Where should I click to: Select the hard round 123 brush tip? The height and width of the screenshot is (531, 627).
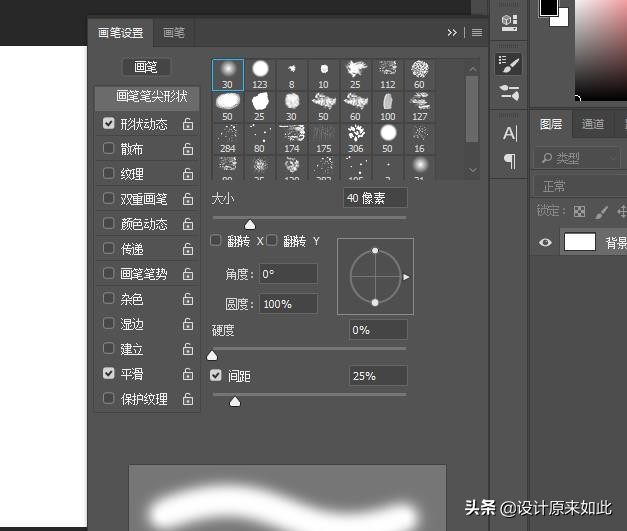[260, 75]
